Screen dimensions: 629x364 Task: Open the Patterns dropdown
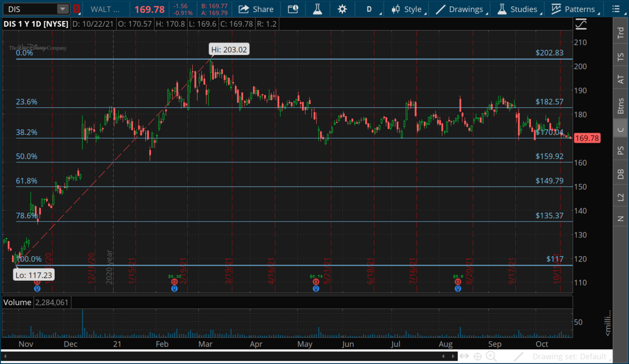click(x=573, y=9)
